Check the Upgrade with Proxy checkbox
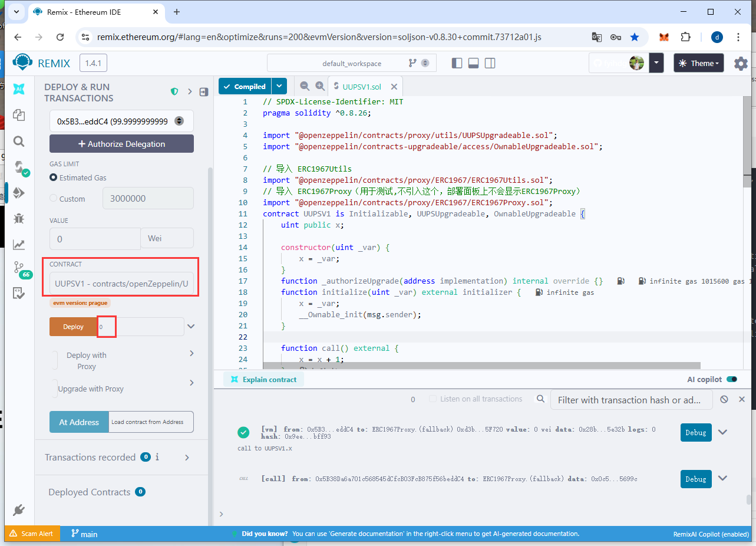The width and height of the screenshot is (756, 546). (x=55, y=389)
